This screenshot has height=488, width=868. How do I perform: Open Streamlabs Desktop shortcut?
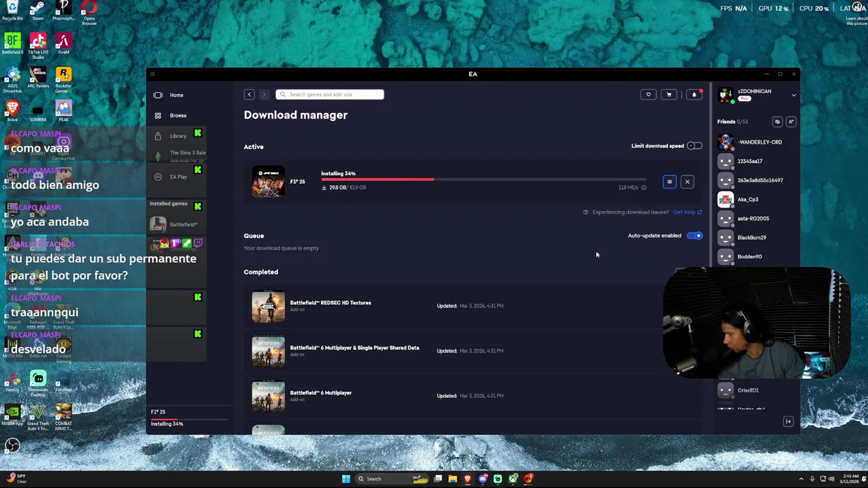(38, 383)
